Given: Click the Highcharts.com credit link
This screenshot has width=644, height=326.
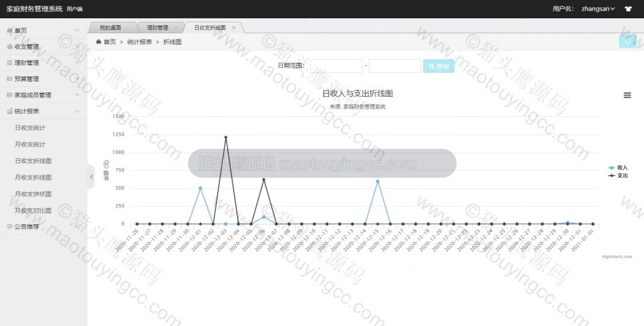Looking at the screenshot, I should point(617,257).
